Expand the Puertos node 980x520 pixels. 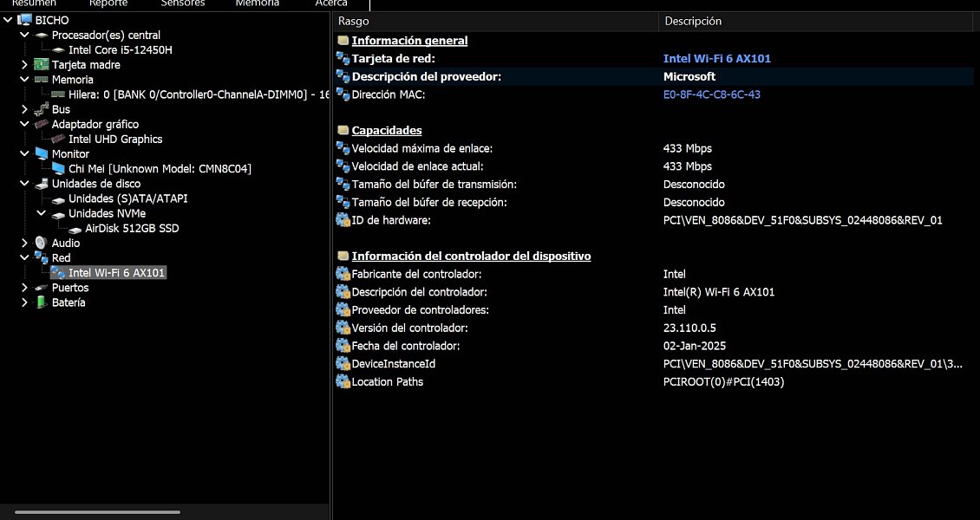click(x=24, y=288)
